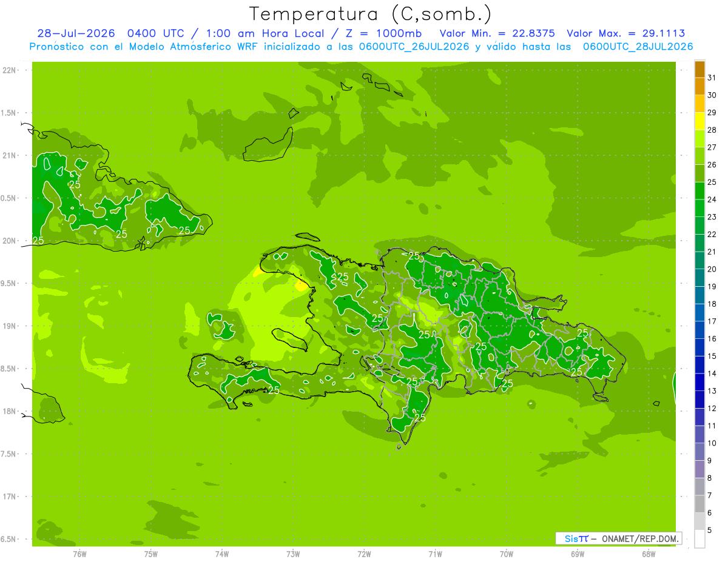The image size is (728, 562).
Task: Click the '22N' latitude label
Action: (x=9, y=70)
